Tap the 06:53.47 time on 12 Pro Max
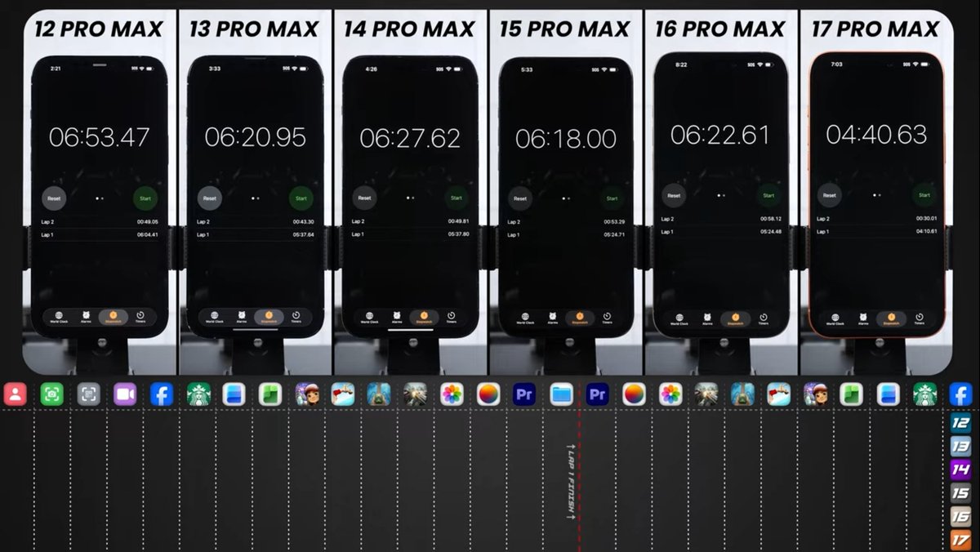This screenshot has height=552, width=980. tap(100, 137)
